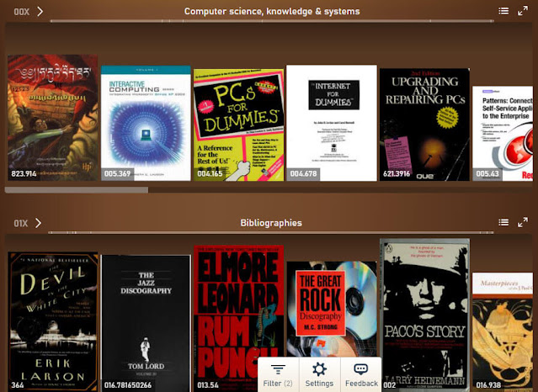This screenshot has width=538, height=392.
Task: Expand Computer science shelf to fullscreen
Action: 523,11
